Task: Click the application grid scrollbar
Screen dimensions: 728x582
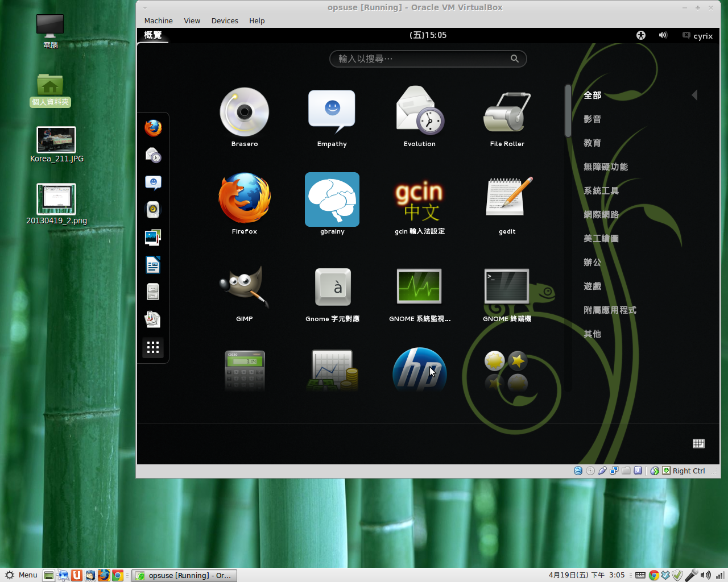Action: click(568, 111)
